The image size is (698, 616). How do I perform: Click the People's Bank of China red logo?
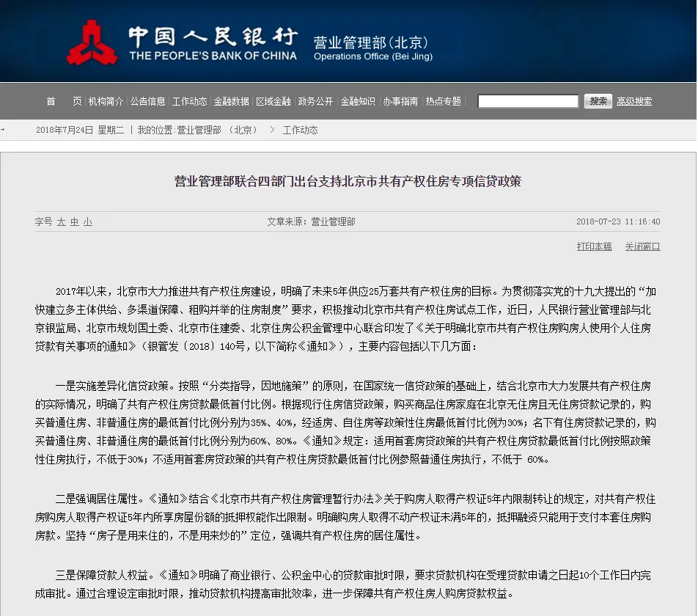tap(92, 43)
